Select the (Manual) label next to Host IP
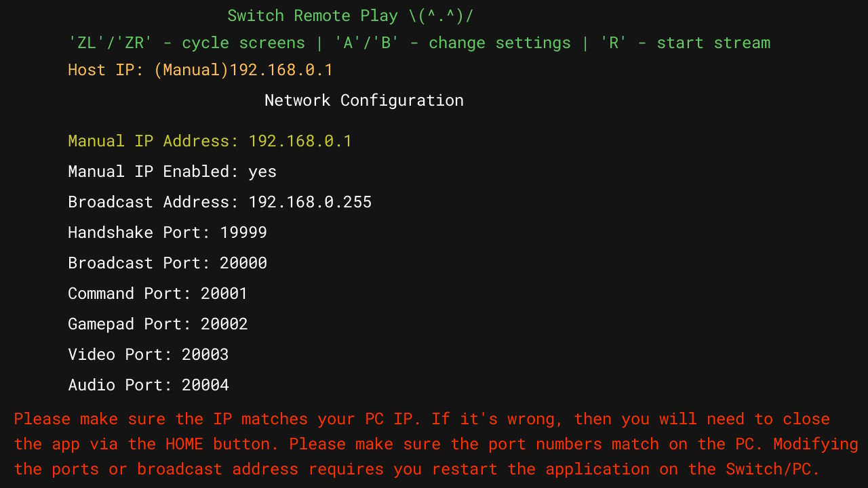The height and width of the screenshot is (488, 868). (191, 70)
